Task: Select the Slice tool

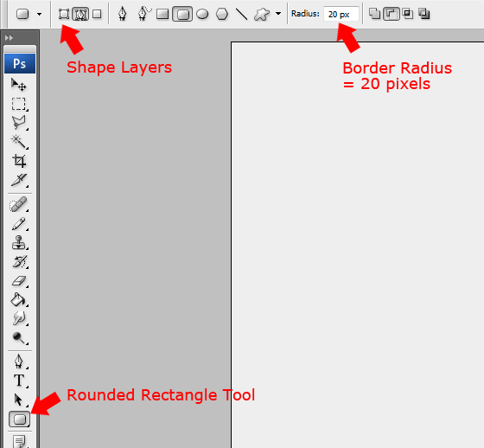Action: point(19,180)
